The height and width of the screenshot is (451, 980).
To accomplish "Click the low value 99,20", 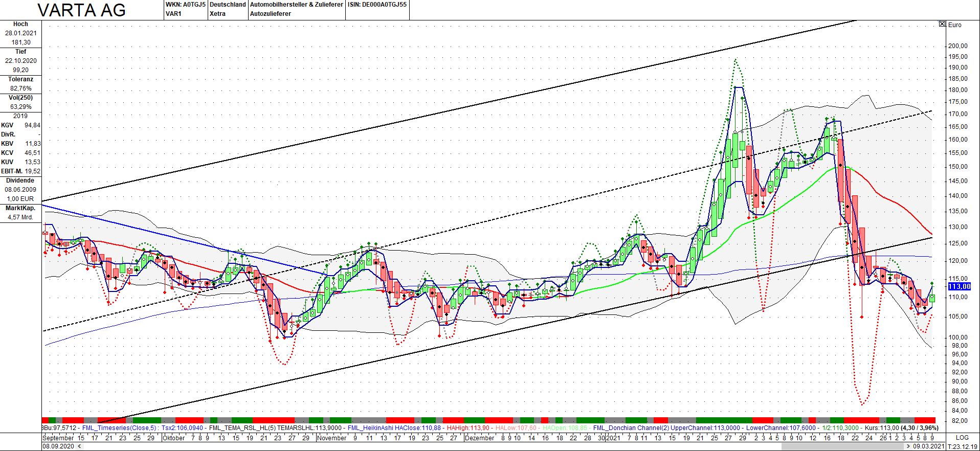I will click(x=20, y=70).
